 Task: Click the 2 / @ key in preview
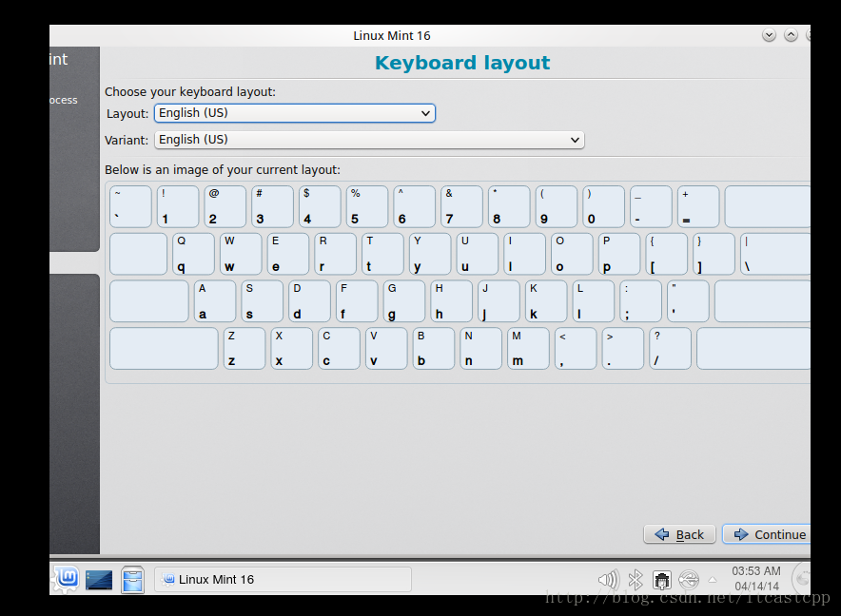[x=225, y=206]
